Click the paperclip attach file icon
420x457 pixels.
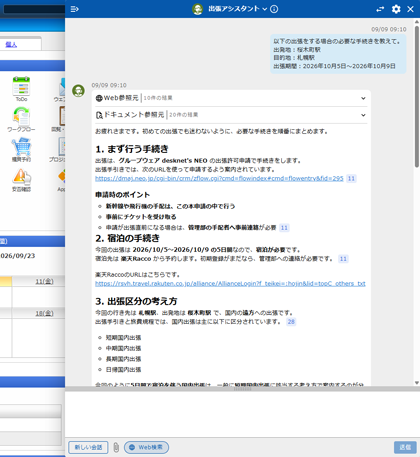(x=116, y=447)
